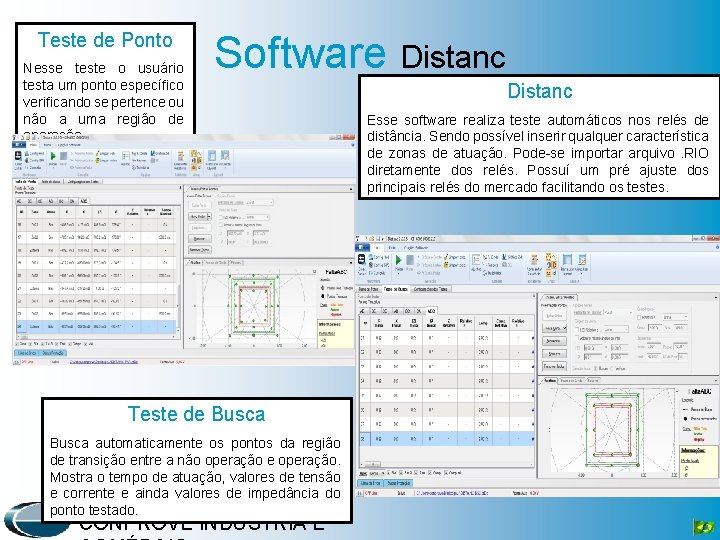Screen dimensions: 720x540
Task: Open new point button dropdown arrow, left window
Action: pos(209,217)
